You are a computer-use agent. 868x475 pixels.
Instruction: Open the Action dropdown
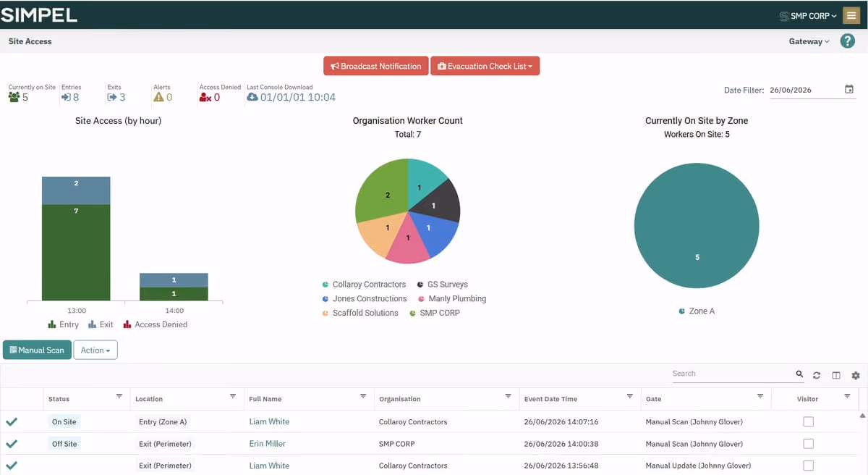tap(95, 350)
